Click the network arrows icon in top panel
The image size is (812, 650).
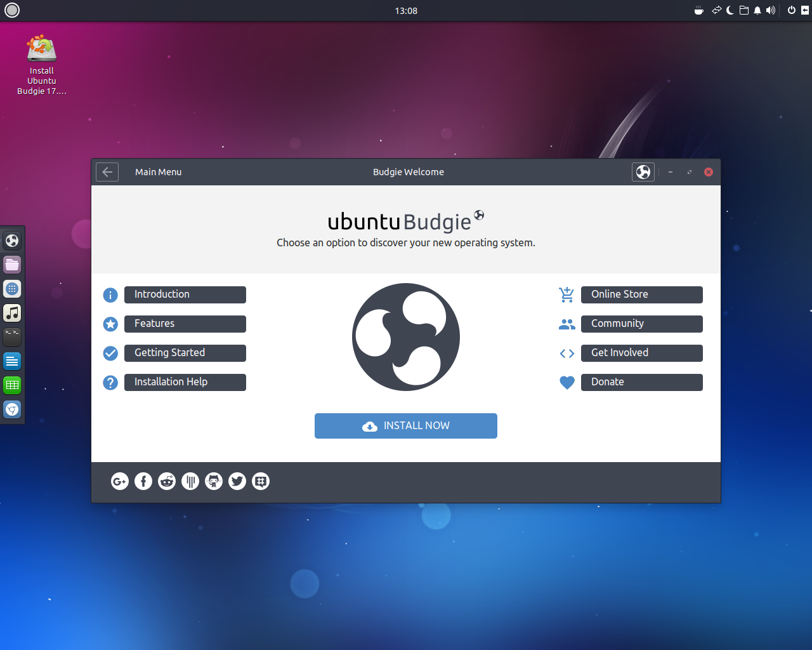point(717,10)
